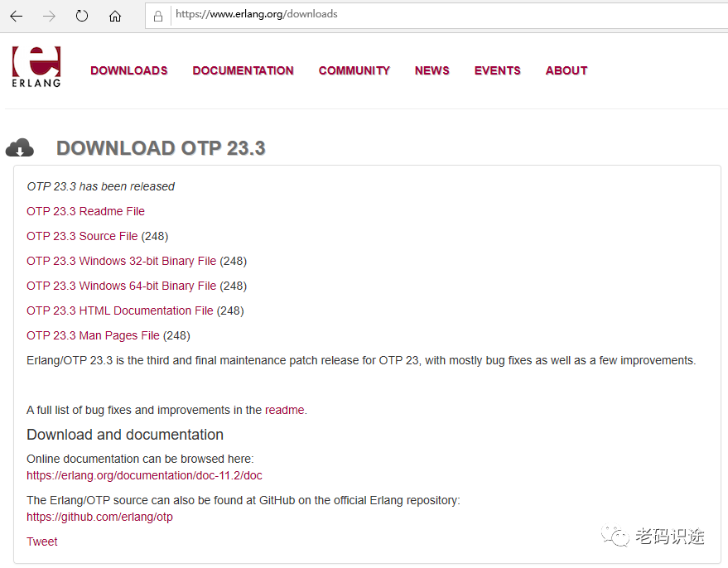The width and height of the screenshot is (728, 568).
Task: Reload the page with the refresh icon
Action: click(82, 17)
